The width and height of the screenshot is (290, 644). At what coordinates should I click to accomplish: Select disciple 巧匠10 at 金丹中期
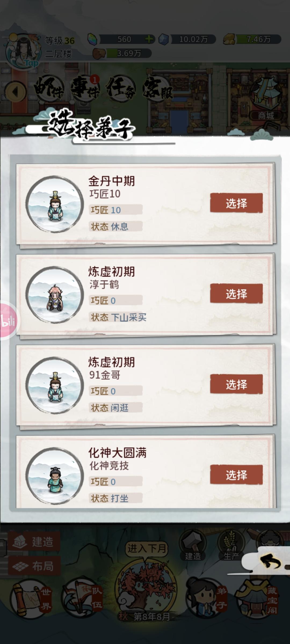236,203
